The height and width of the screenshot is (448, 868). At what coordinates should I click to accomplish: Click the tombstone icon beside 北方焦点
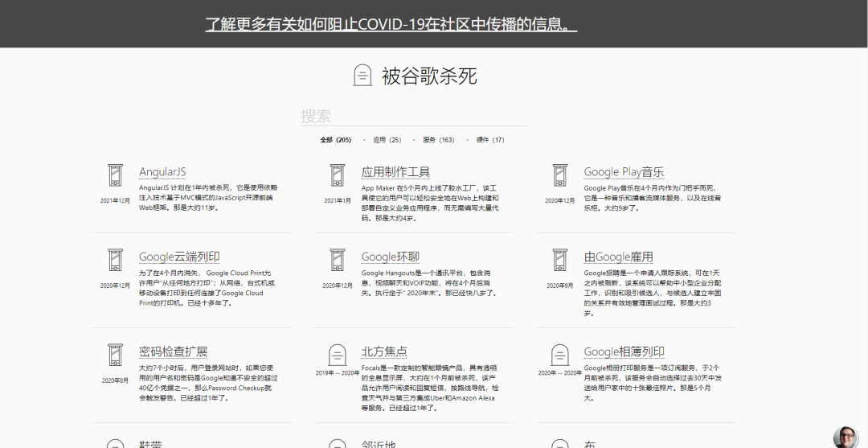point(338,355)
